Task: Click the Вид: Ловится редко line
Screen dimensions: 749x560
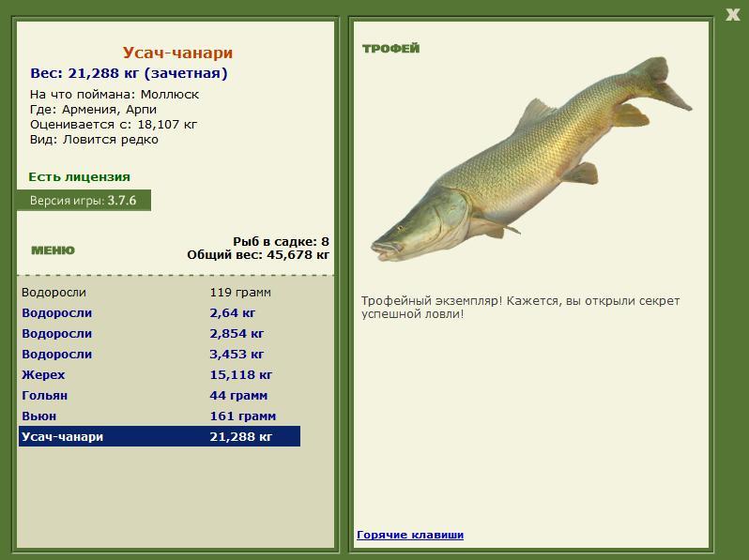Action: [94, 140]
